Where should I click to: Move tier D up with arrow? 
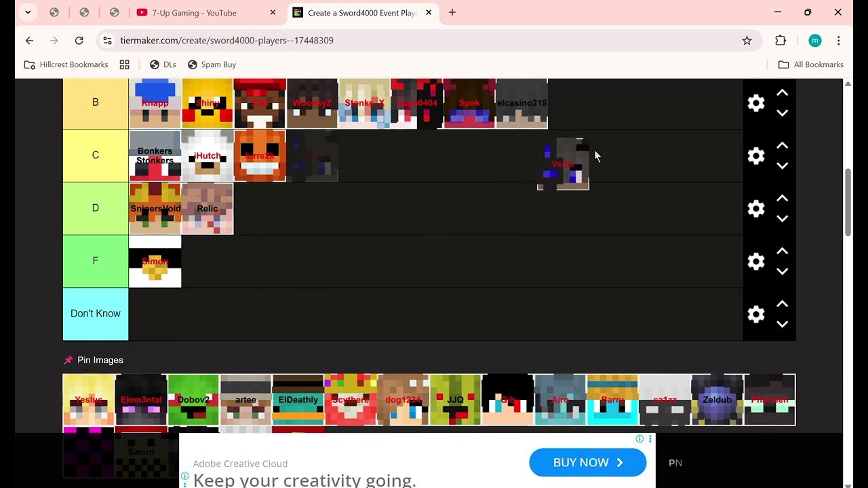(x=783, y=199)
